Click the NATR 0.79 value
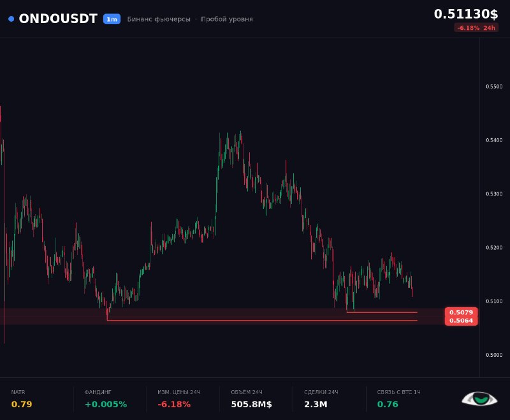Viewport: 510px width, 420px height. pos(22,404)
